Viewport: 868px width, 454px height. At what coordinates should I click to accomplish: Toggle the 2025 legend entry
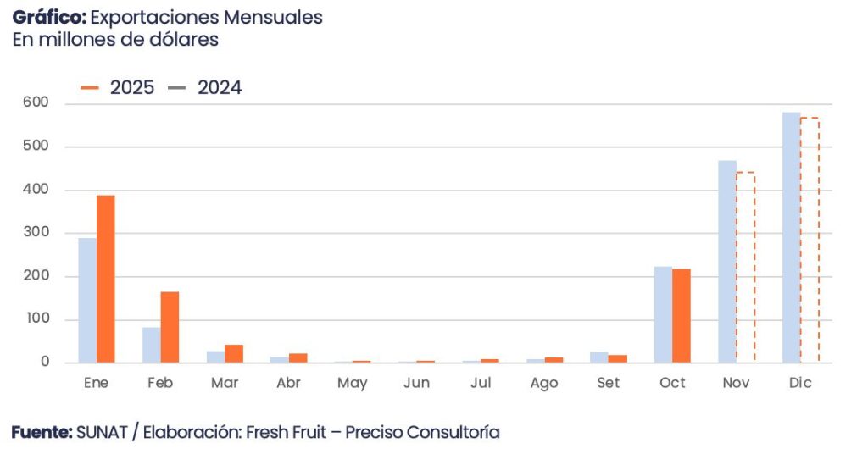[132, 87]
